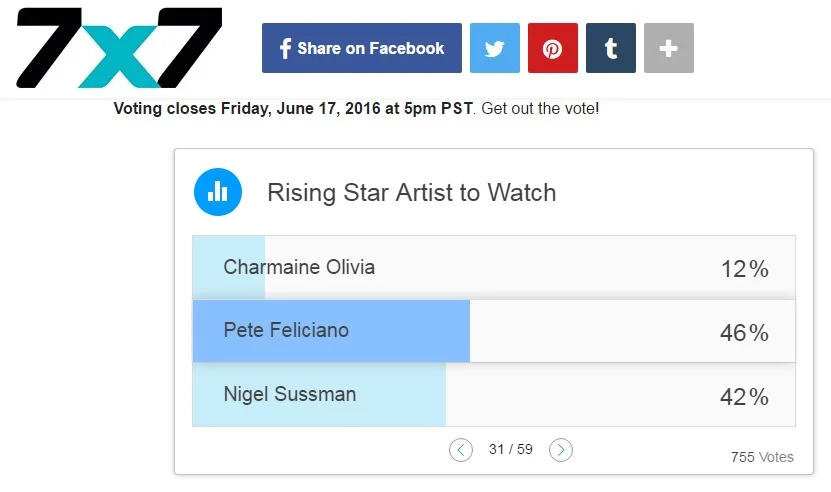Click the 755 Votes total

(762, 457)
